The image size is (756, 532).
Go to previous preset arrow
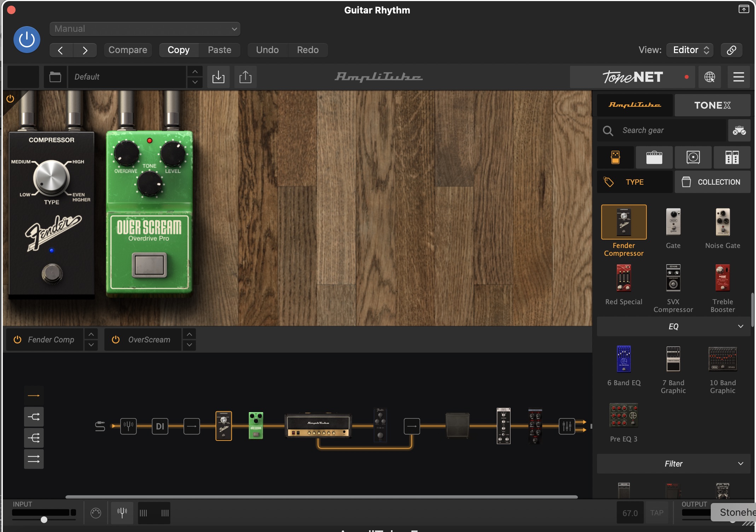point(61,50)
